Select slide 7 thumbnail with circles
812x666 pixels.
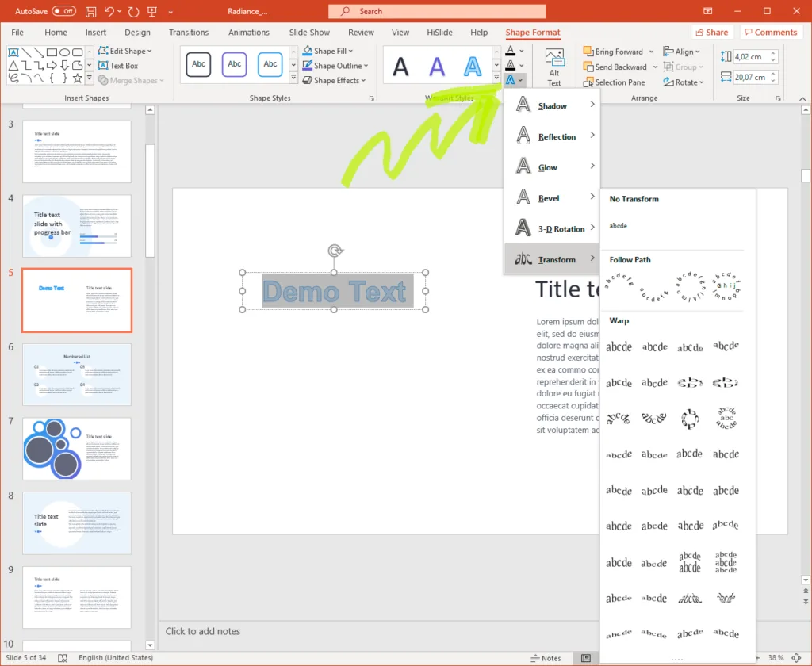coord(77,449)
